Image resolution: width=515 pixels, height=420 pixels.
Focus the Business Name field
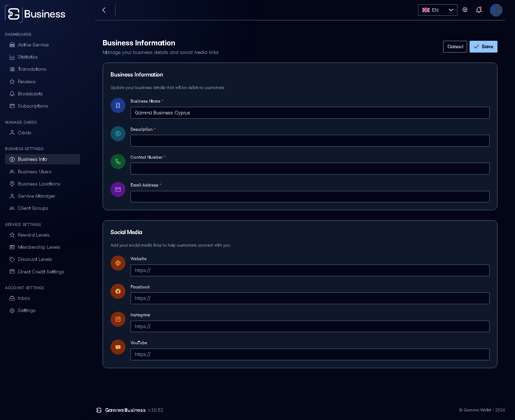(x=310, y=113)
